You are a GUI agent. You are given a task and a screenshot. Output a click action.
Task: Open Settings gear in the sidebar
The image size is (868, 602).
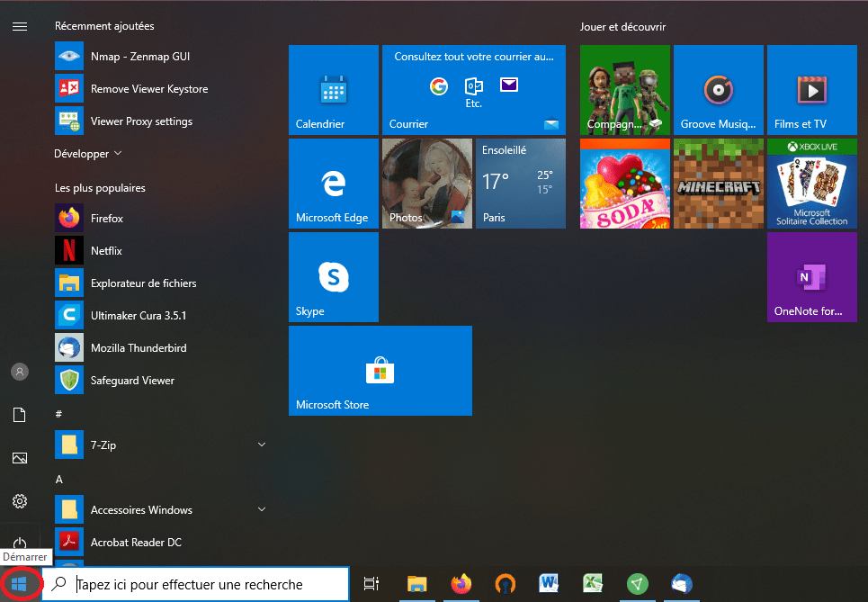coord(20,501)
